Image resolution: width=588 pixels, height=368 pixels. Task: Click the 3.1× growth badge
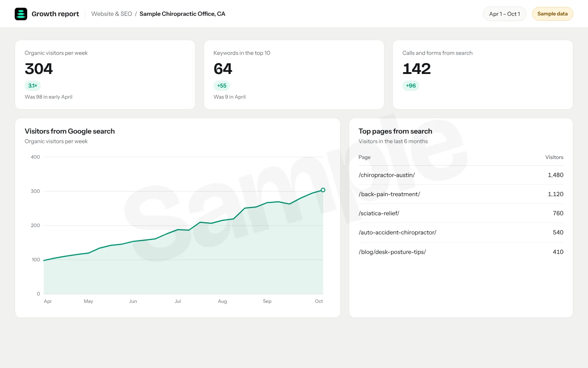coord(33,86)
